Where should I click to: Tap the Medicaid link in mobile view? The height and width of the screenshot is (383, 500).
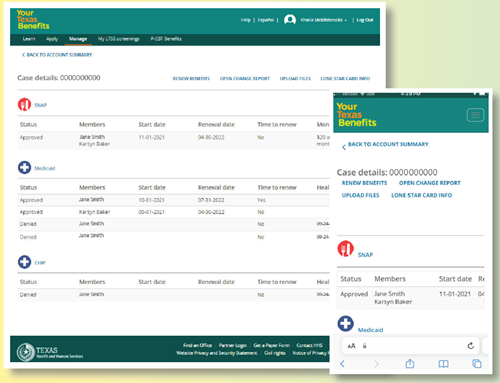tap(370, 330)
